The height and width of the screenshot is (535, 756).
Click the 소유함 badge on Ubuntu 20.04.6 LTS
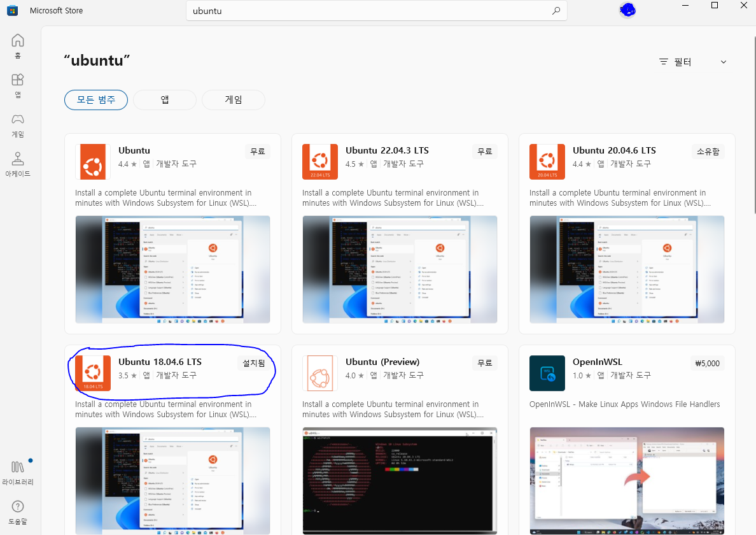[708, 152]
